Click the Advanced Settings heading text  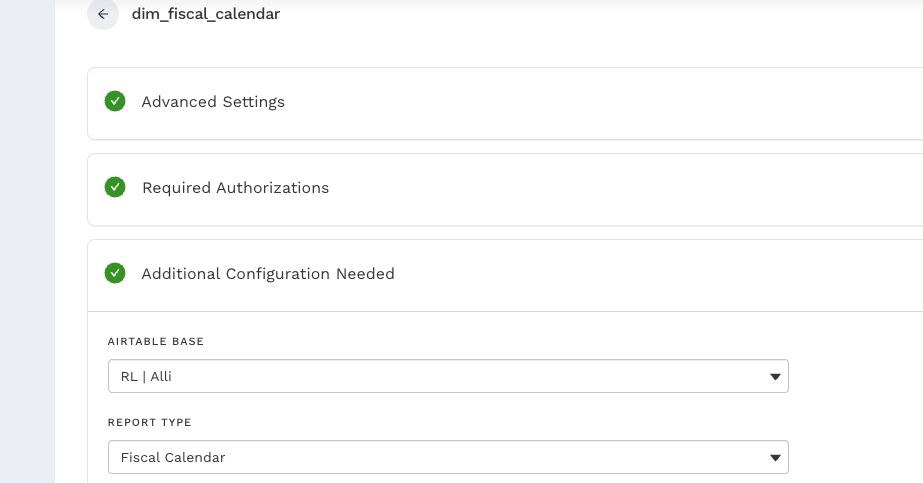[213, 102]
